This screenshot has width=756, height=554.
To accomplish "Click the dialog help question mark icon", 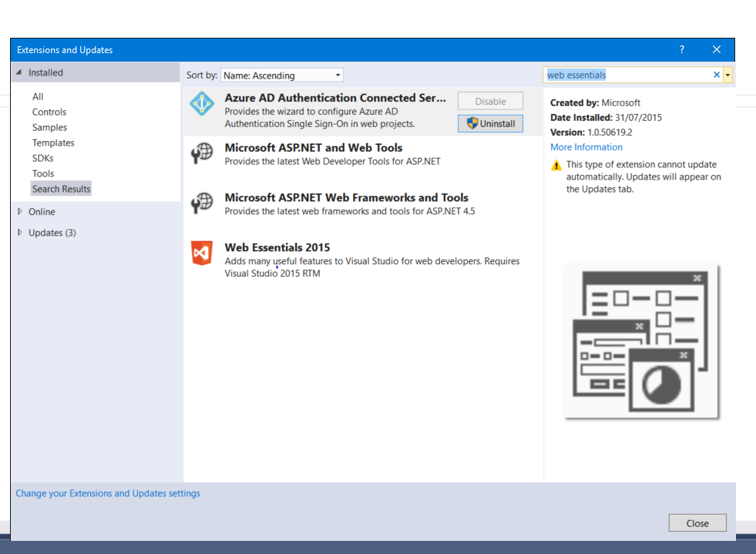I will (x=681, y=49).
